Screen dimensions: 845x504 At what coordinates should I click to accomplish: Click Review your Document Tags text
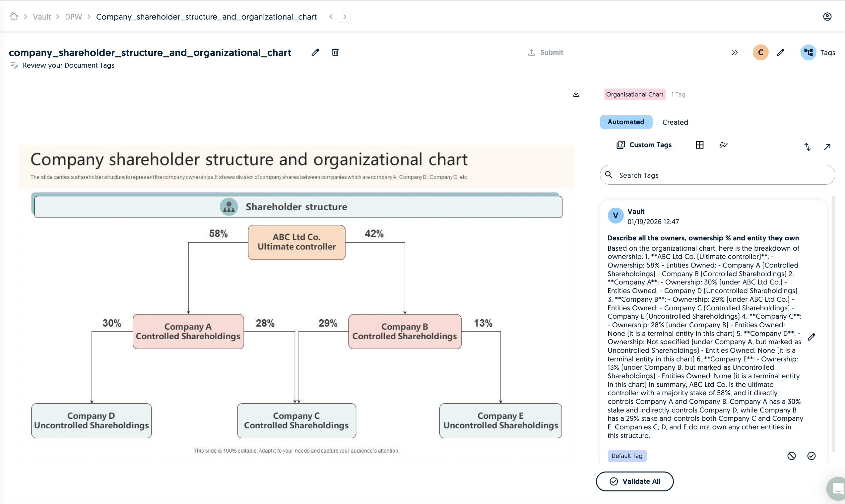(68, 65)
